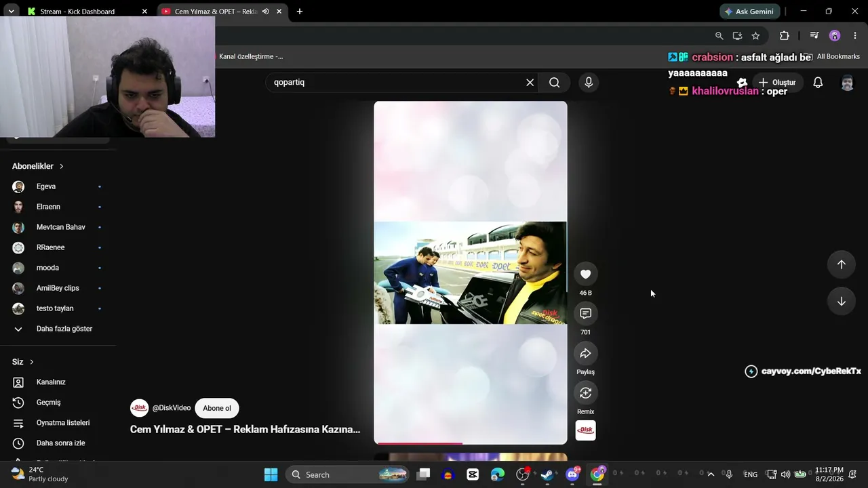Open the tab search dropdown arrow
This screenshot has width=868, height=488.
point(11,12)
